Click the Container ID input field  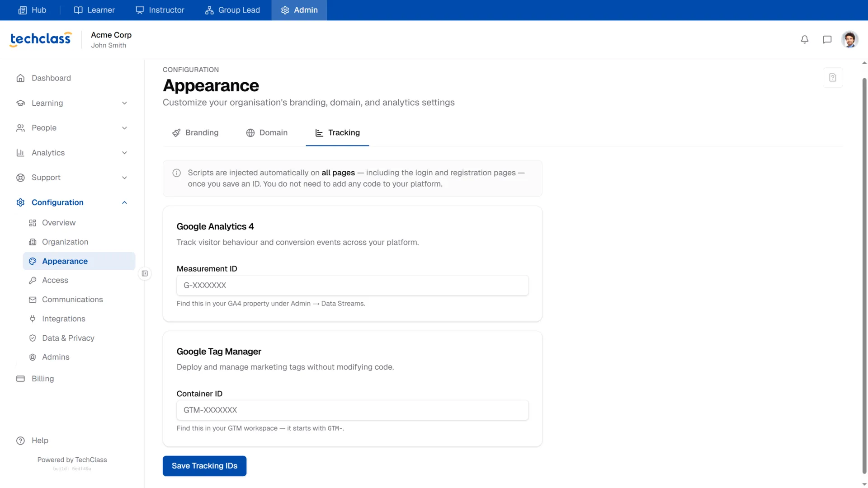tap(352, 410)
